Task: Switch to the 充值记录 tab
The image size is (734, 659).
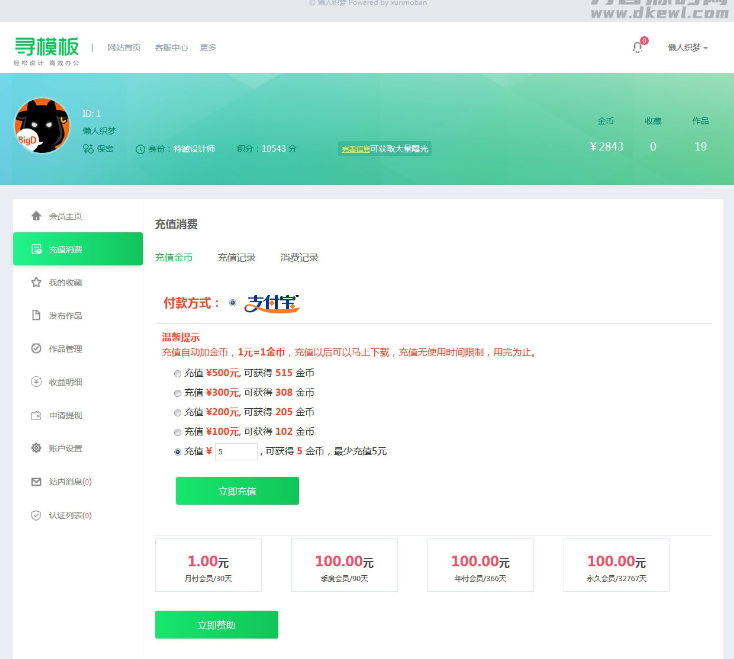Action: tap(236, 257)
